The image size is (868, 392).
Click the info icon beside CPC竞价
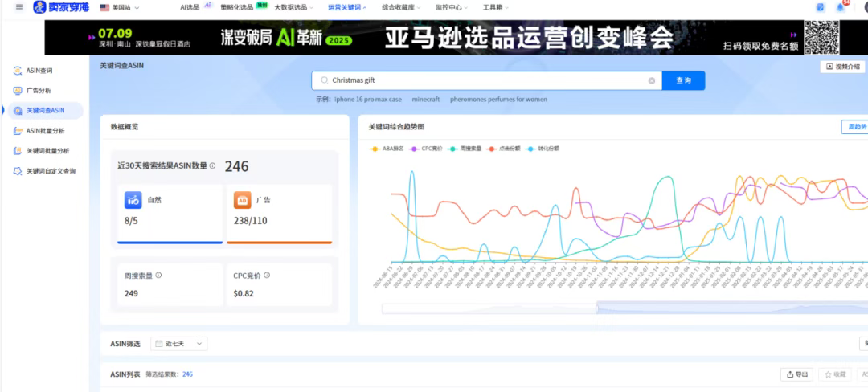click(267, 276)
